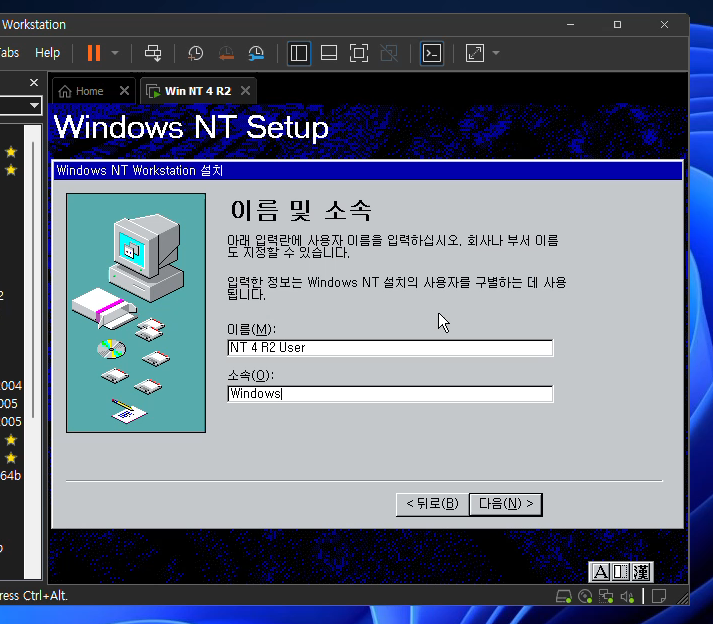
Task: Click the message log status bar icon
Action: [659, 596]
